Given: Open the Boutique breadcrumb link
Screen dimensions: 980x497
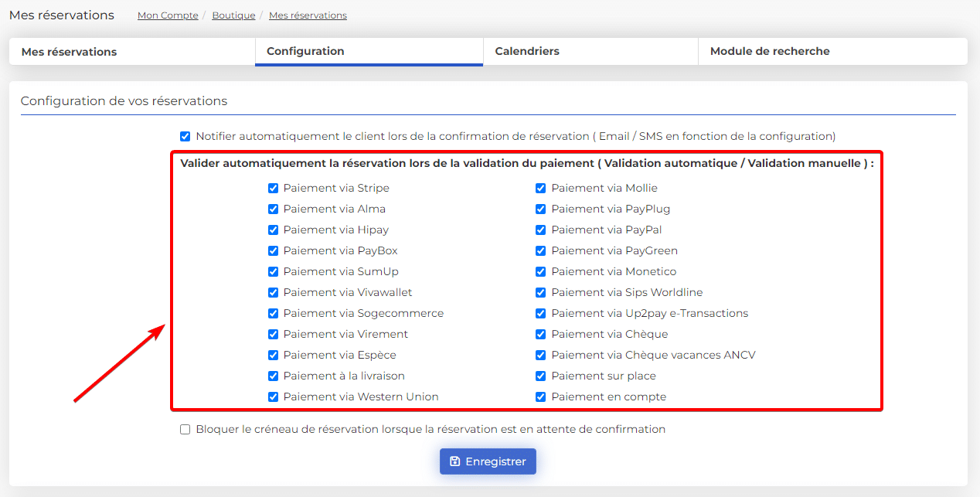Looking at the screenshot, I should 233,15.
